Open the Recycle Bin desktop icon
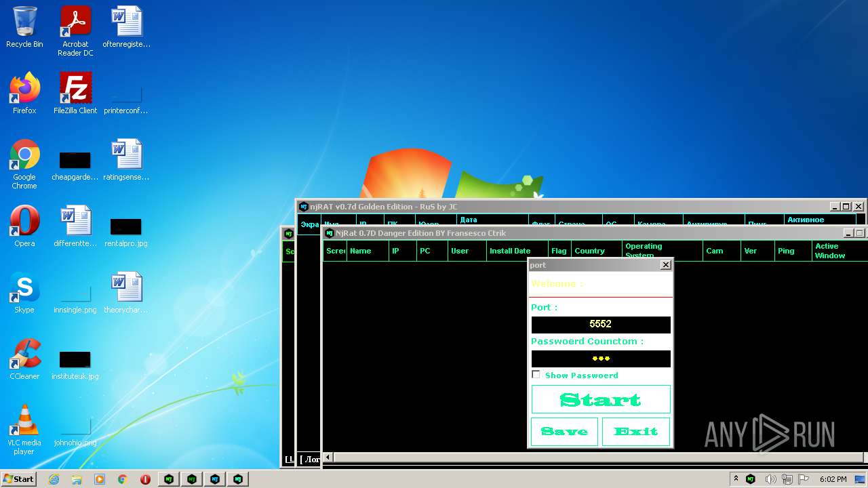This screenshot has width=868, height=488. [x=24, y=28]
